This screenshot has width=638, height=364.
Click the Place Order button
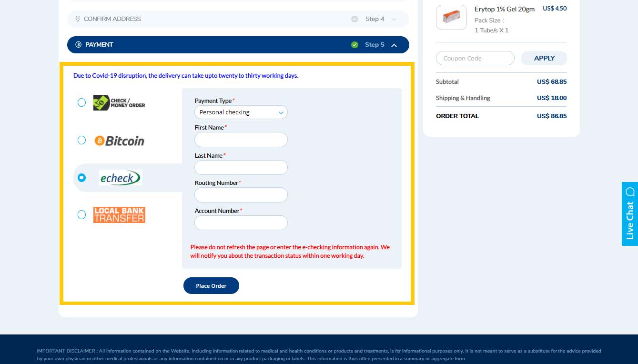pyautogui.click(x=211, y=285)
